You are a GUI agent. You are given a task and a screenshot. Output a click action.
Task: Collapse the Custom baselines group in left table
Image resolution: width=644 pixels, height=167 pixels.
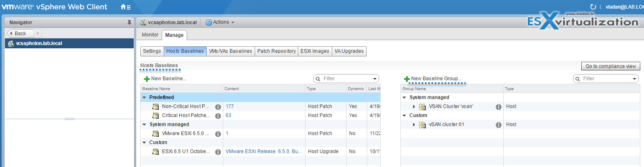click(144, 142)
